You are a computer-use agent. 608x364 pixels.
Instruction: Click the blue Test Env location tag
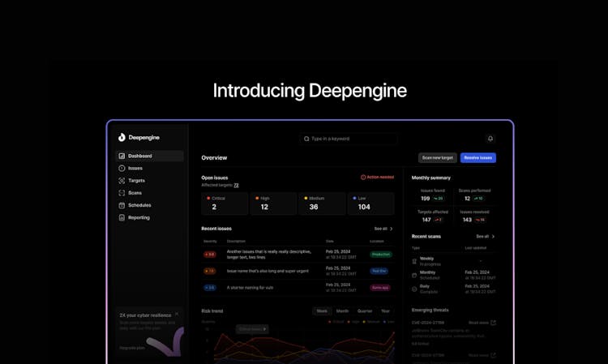tap(379, 271)
